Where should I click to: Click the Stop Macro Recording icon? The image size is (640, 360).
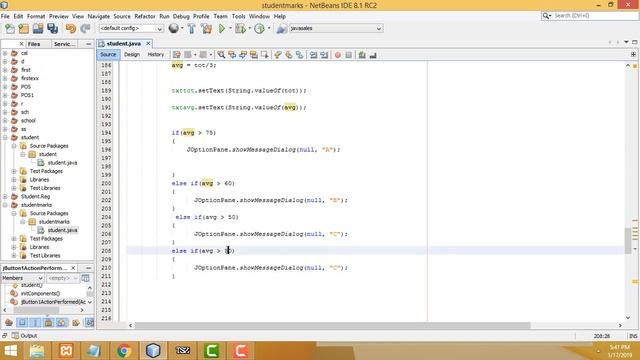coord(349,55)
